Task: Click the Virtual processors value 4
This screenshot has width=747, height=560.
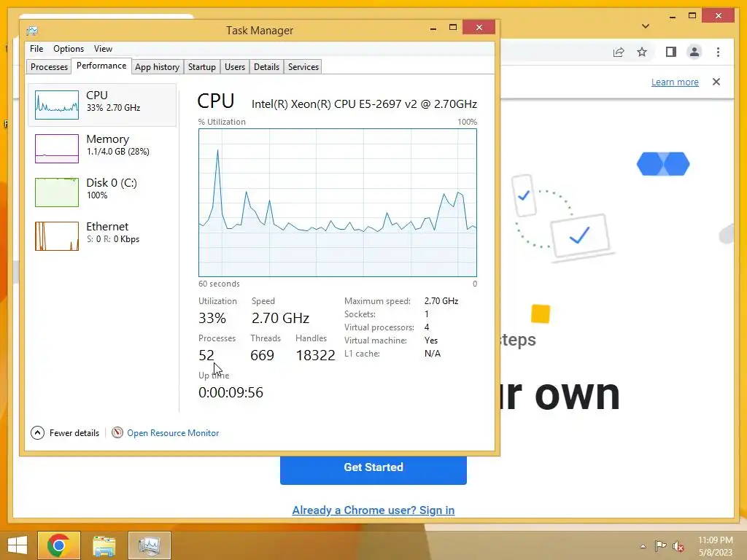Action: [427, 327]
